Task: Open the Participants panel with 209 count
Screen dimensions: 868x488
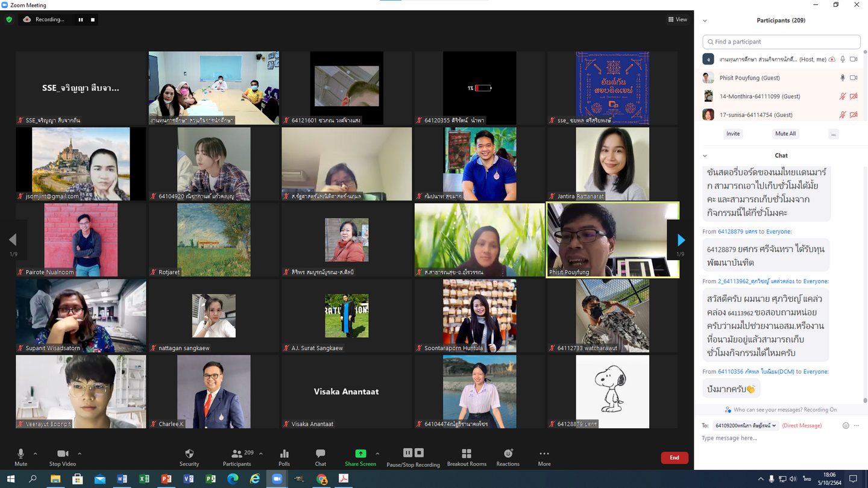Action: pyautogui.click(x=237, y=457)
